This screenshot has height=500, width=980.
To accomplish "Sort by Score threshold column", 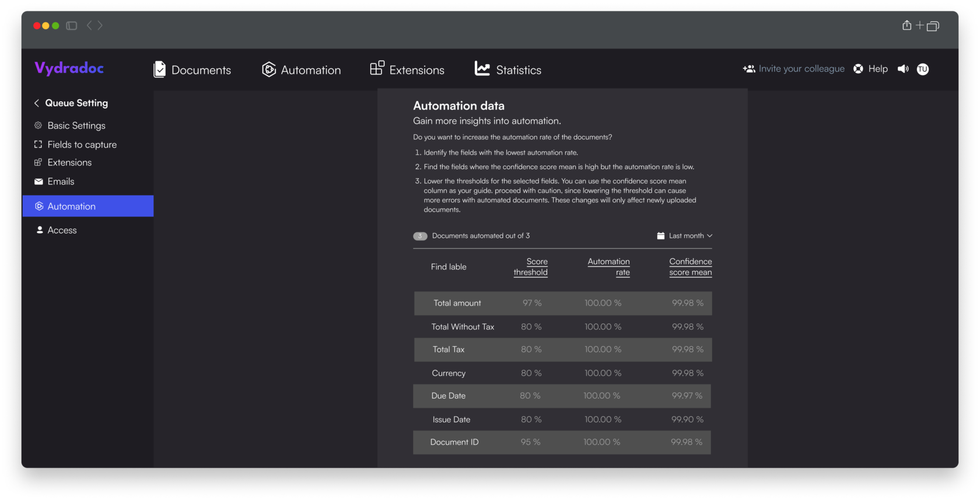I will pyautogui.click(x=530, y=267).
